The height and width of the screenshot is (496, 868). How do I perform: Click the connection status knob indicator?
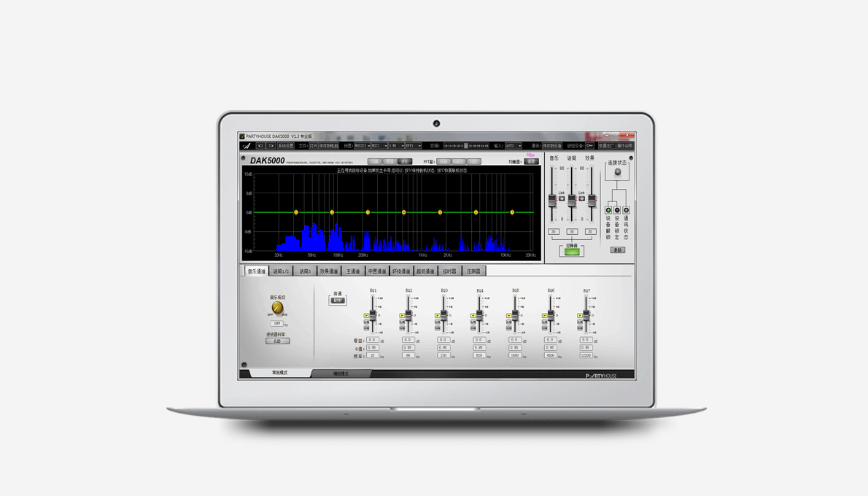(618, 172)
